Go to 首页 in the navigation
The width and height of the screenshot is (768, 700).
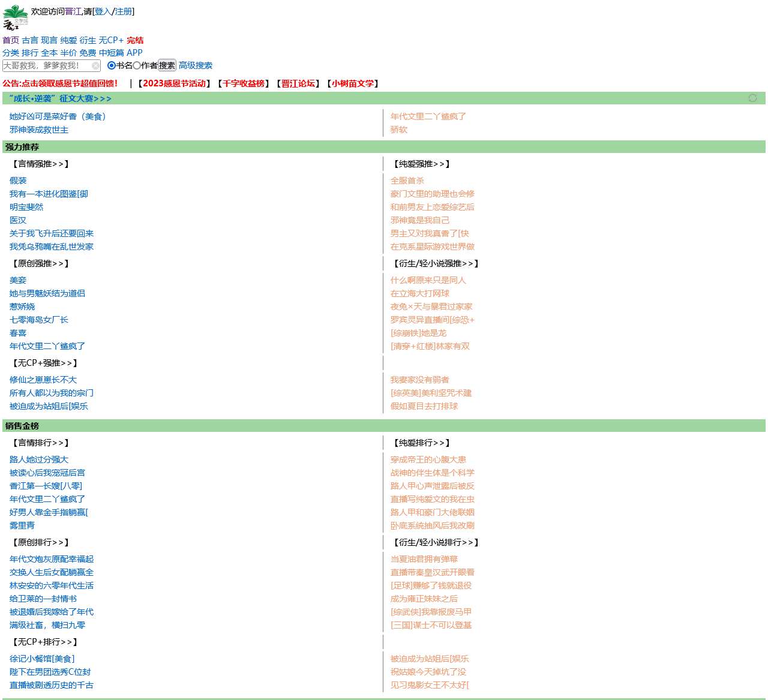pyautogui.click(x=11, y=40)
